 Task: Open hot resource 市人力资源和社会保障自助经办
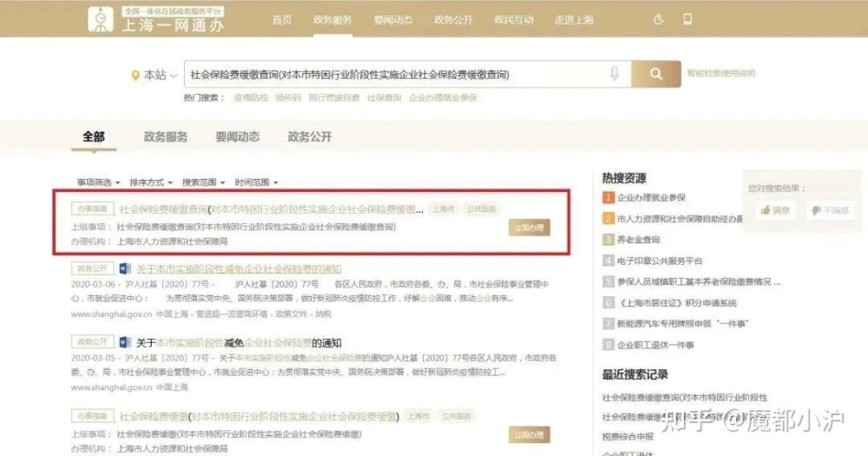coord(680,218)
